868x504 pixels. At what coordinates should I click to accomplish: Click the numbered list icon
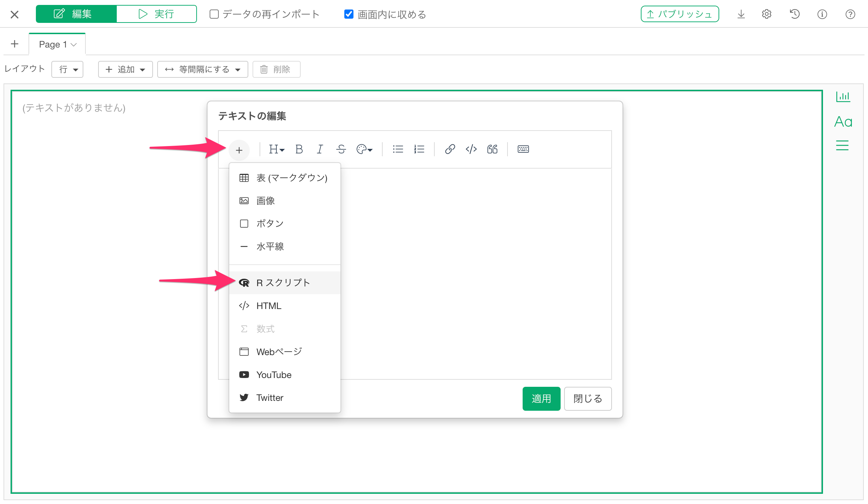(x=419, y=150)
